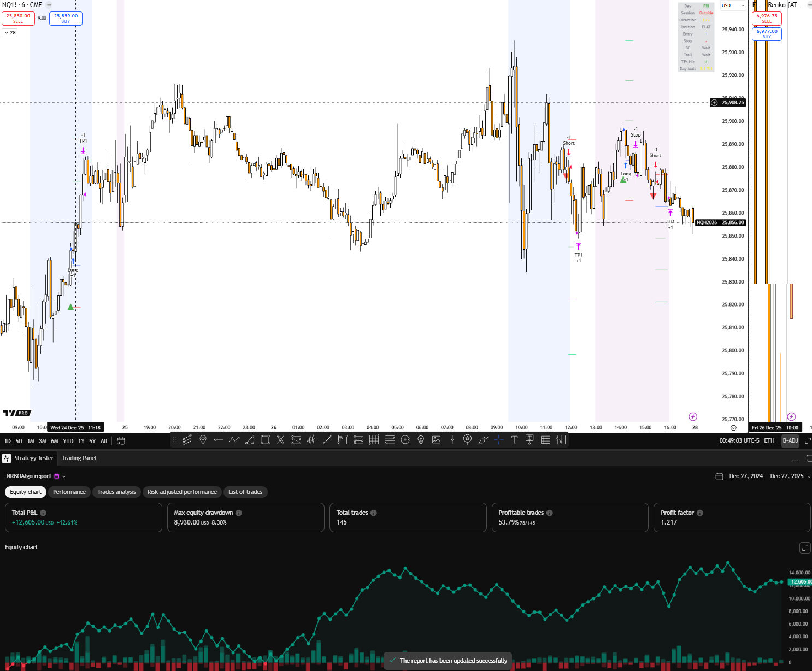
Task: Select the location pin drawing tool
Action: pyautogui.click(x=203, y=440)
